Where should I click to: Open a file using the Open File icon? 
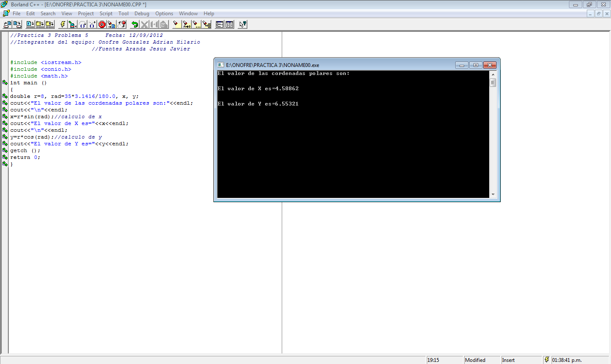6,24
